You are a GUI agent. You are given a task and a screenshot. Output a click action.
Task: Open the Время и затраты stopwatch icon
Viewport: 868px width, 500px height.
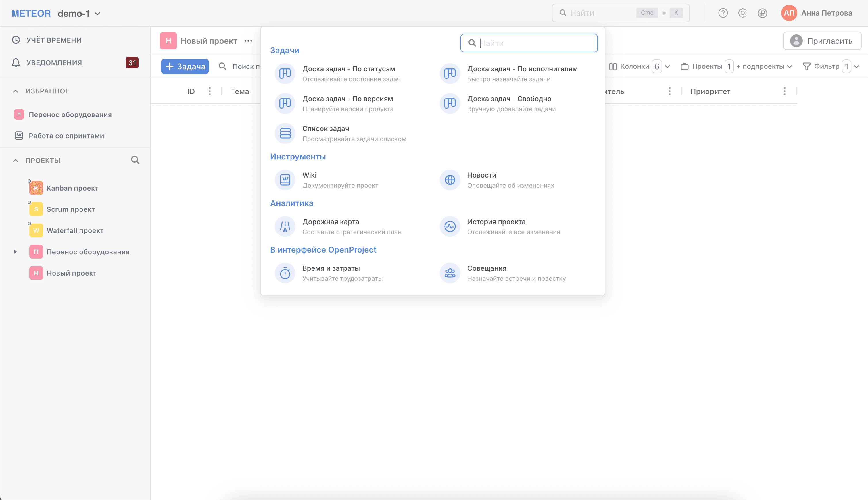[x=285, y=273]
